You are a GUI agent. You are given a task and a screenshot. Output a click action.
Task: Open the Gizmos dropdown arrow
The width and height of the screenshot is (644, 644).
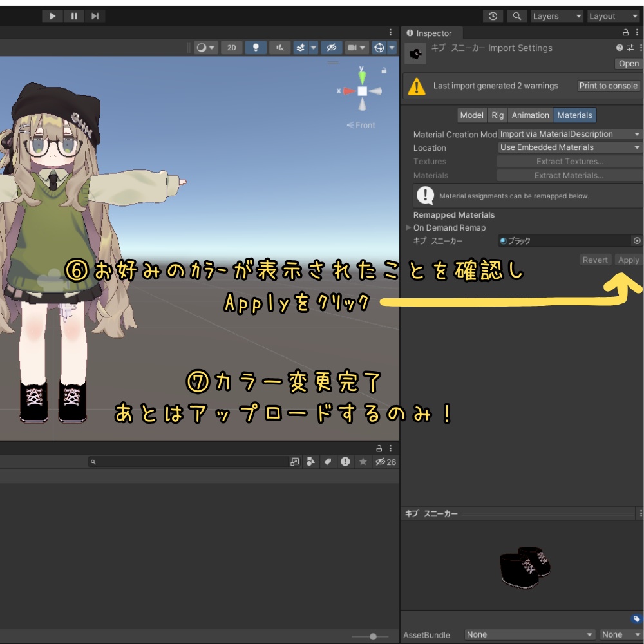pyautogui.click(x=392, y=48)
